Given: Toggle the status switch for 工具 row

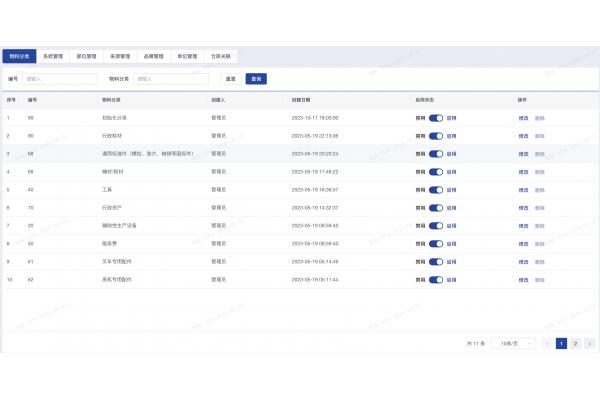Looking at the screenshot, I should click(435, 189).
